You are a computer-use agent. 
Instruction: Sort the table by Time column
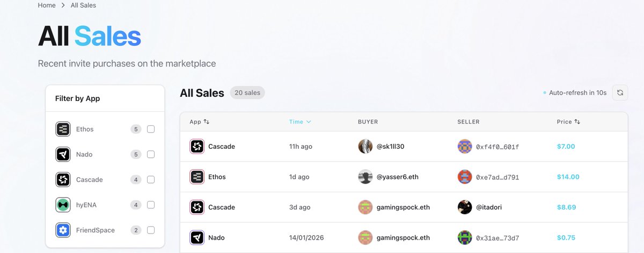(300, 122)
